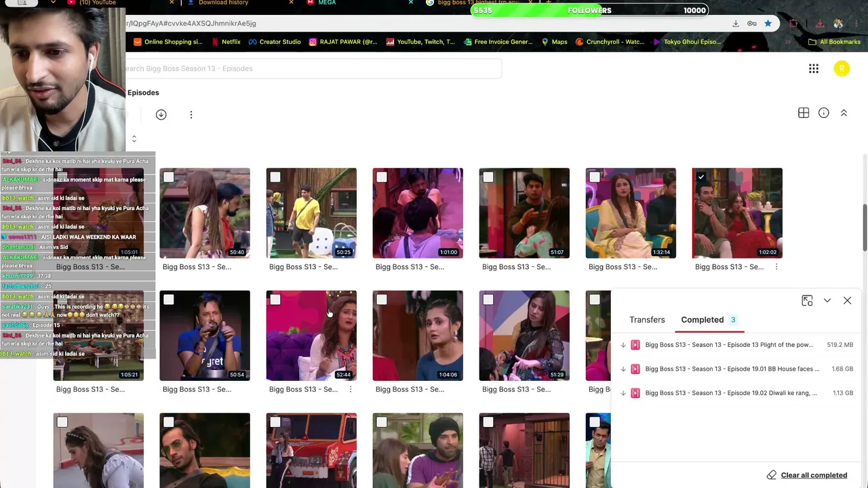Click the Clear all completed link
868x488 pixels.
pyautogui.click(x=814, y=475)
